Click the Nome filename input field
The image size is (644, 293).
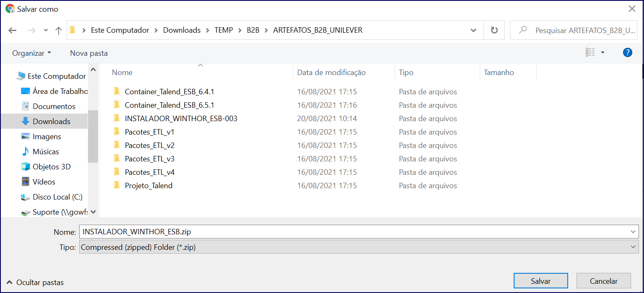click(x=354, y=231)
